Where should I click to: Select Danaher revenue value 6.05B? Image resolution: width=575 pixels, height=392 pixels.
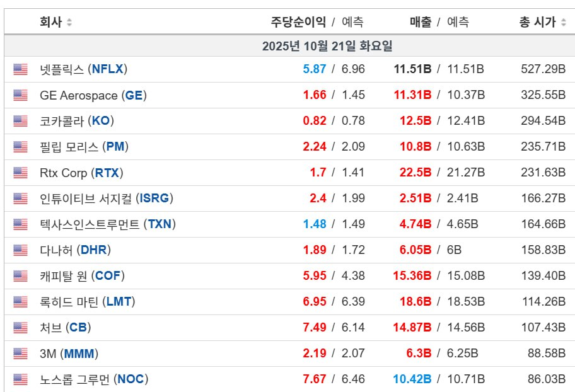pos(415,250)
